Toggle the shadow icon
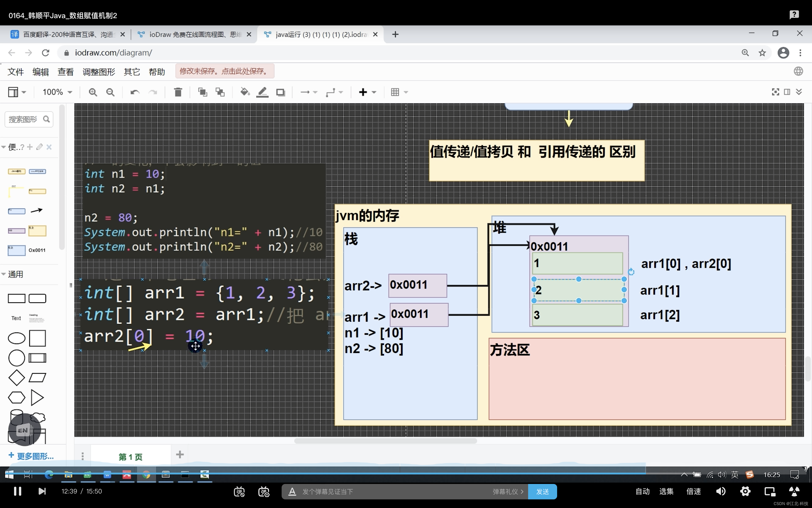This screenshot has height=508, width=812. tap(280, 92)
